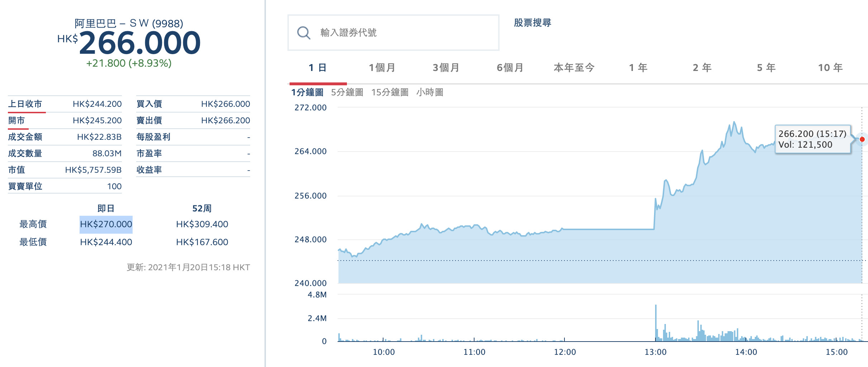Screen dimensions: 868x367
Task: Click the 272.000 price axis label
Action: point(310,108)
